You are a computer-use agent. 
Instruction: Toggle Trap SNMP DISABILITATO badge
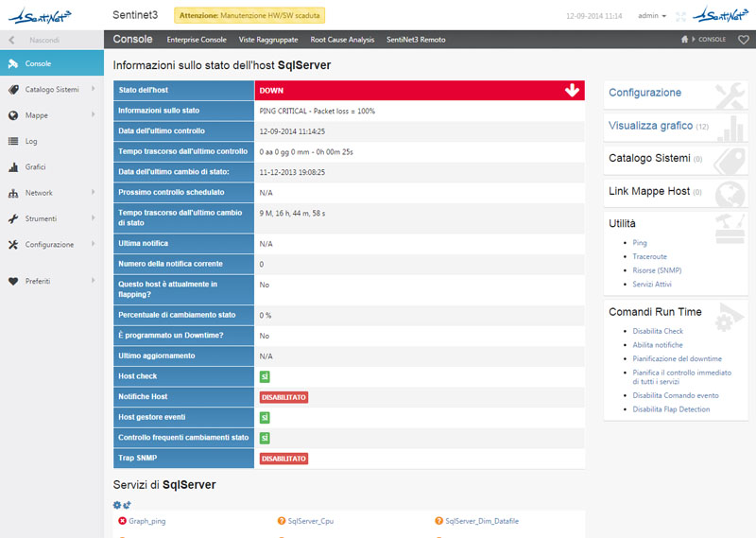(x=284, y=459)
